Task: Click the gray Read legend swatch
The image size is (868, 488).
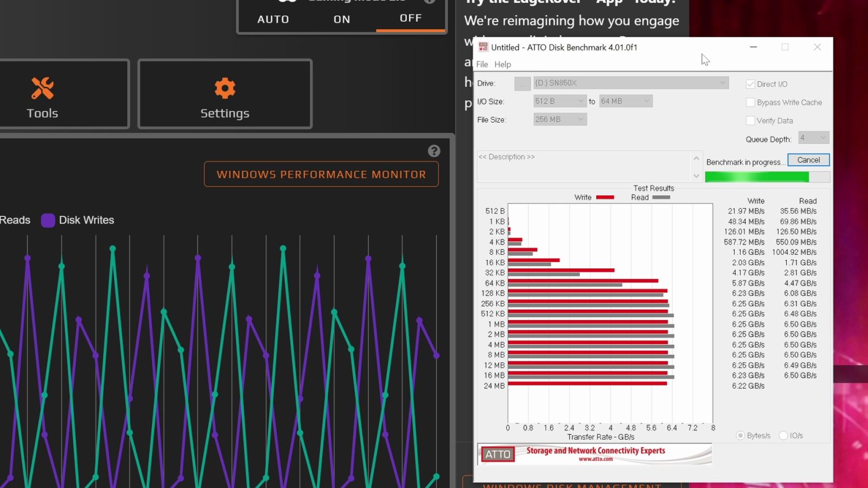Action: [x=661, y=197]
